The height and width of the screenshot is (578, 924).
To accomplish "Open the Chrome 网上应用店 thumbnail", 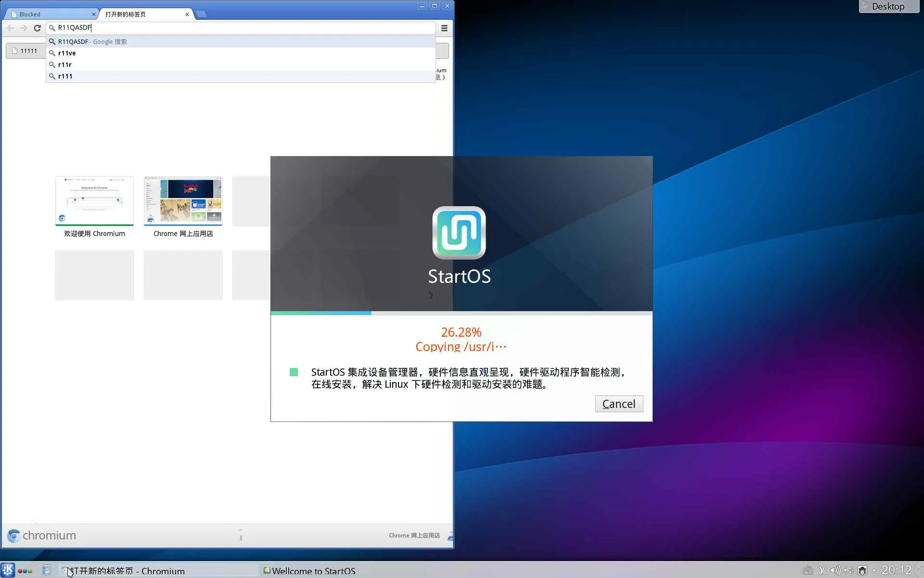I will click(183, 201).
